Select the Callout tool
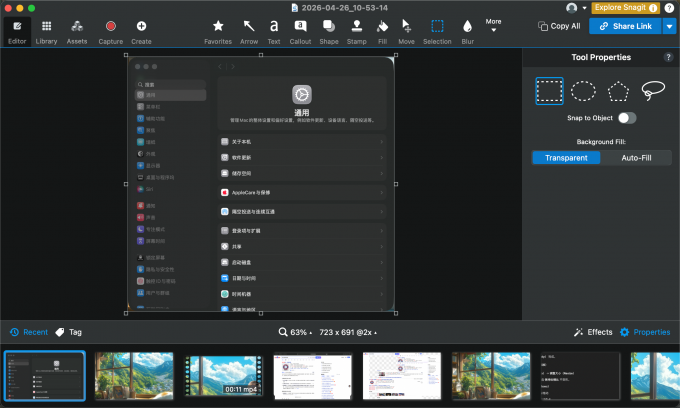Screen dimensions: 680x408 coord(300,32)
